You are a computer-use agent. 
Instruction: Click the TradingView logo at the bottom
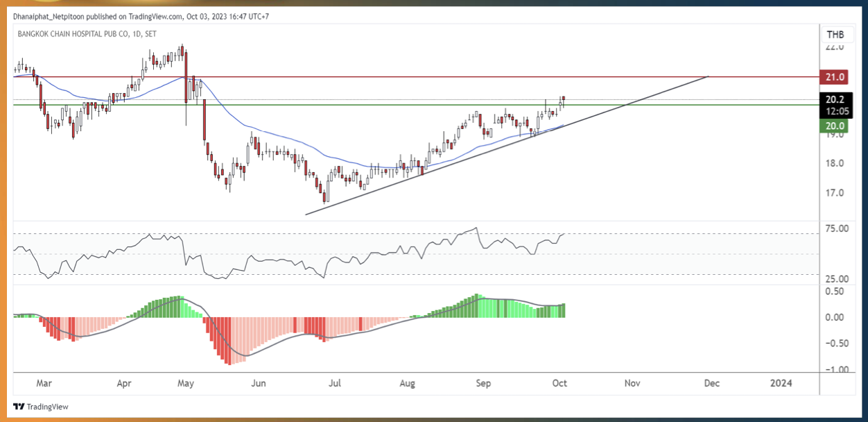pyautogui.click(x=41, y=407)
